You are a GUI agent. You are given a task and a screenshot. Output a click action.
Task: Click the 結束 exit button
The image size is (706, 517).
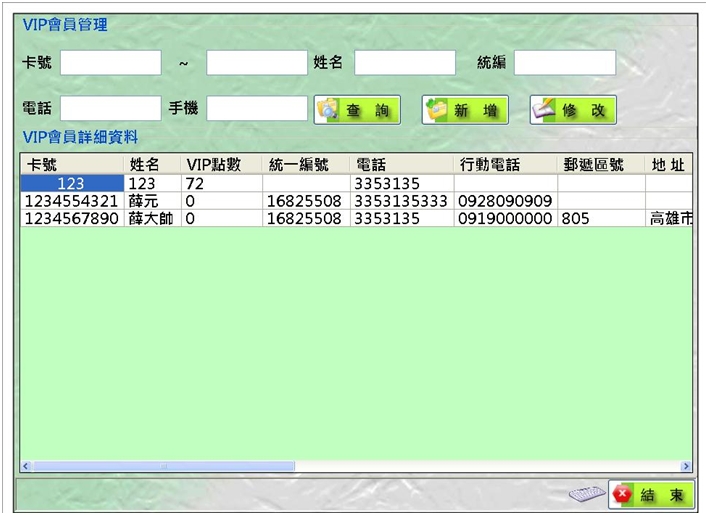click(650, 495)
